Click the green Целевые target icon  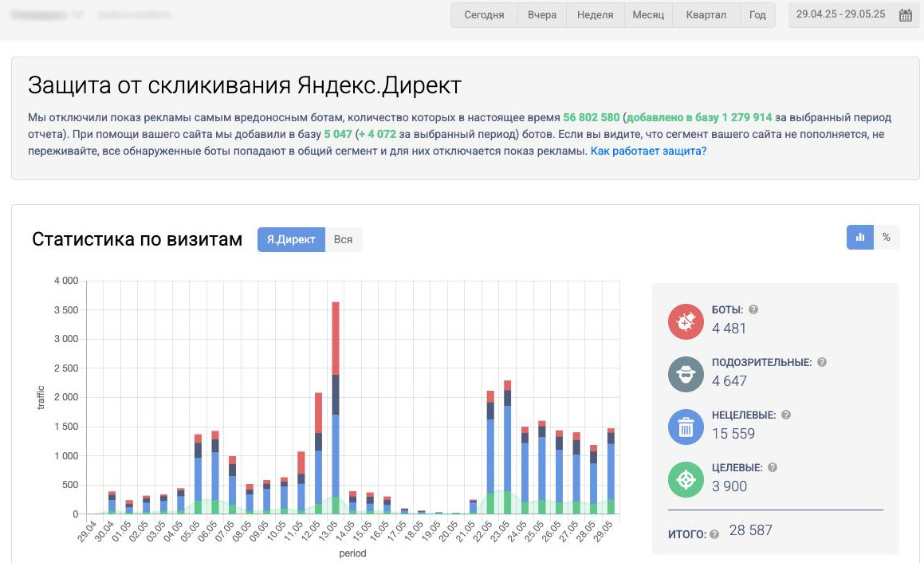pos(686,479)
